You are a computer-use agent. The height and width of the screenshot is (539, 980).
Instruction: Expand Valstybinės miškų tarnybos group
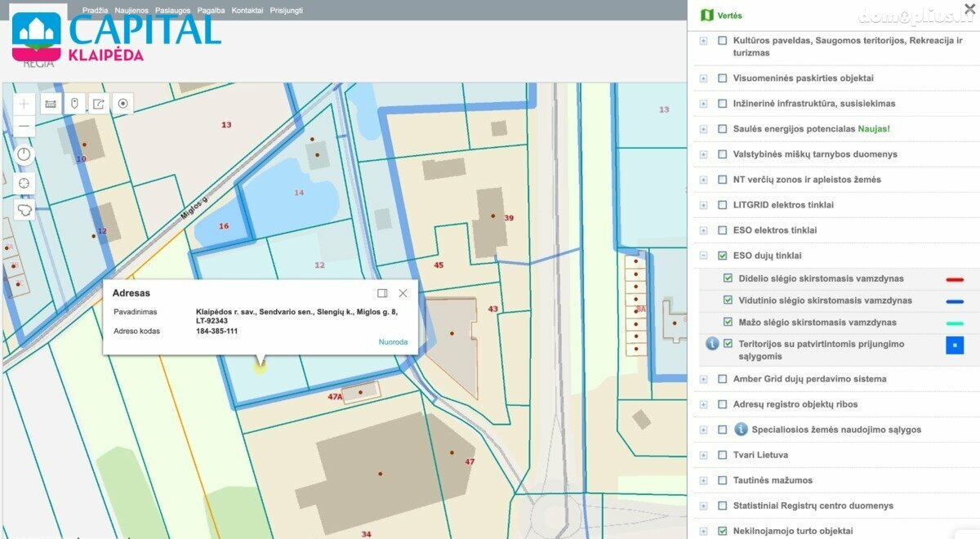[703, 154]
